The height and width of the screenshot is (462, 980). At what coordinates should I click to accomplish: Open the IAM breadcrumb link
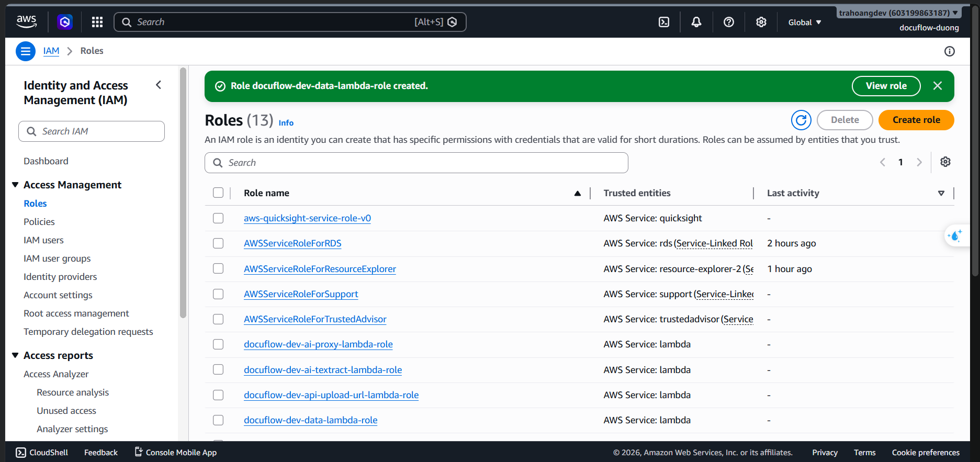pos(51,51)
